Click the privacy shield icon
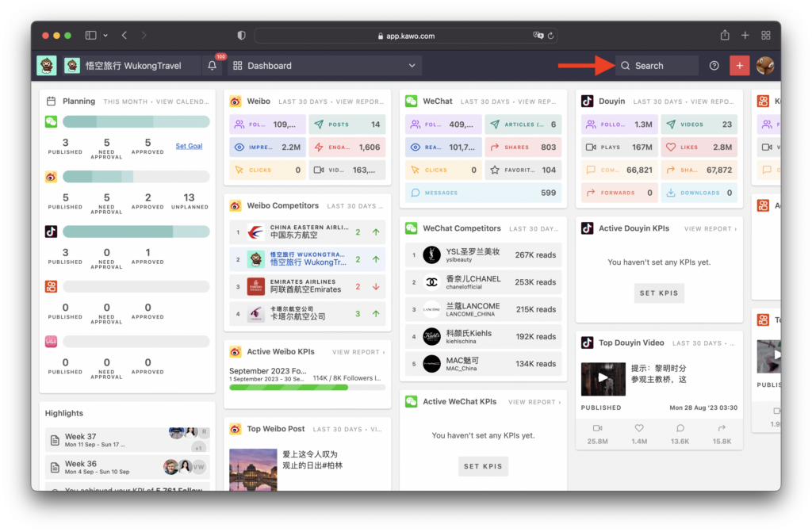 pos(241,35)
